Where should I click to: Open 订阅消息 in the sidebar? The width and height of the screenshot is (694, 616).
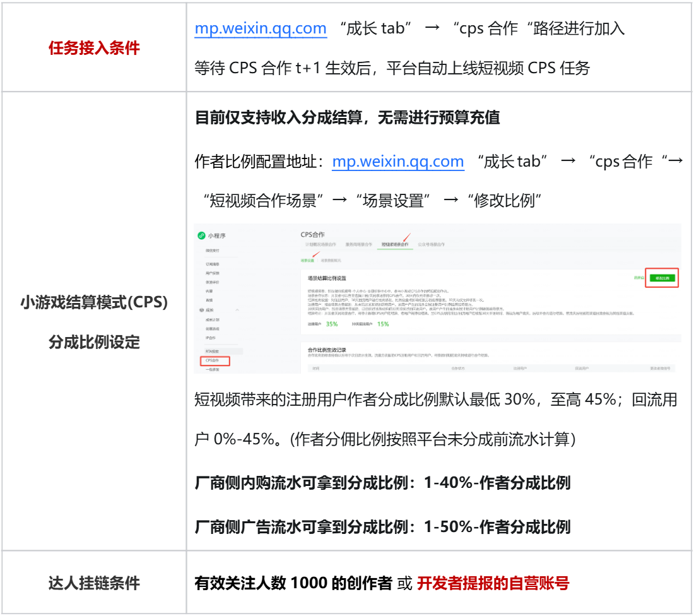pyautogui.click(x=212, y=264)
